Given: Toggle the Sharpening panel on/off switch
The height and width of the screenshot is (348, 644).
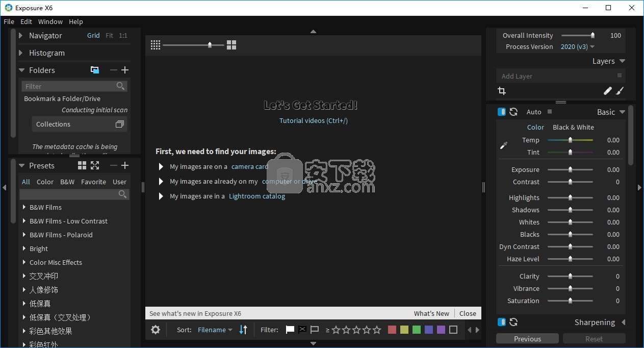Looking at the screenshot, I should 502,322.
